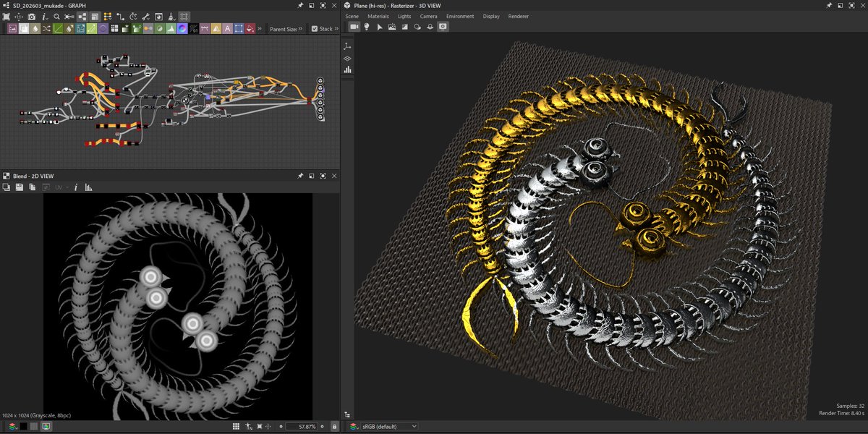Click the bar chart icon in the 3D view sidebar
This screenshot has height=434, width=868.
[348, 69]
